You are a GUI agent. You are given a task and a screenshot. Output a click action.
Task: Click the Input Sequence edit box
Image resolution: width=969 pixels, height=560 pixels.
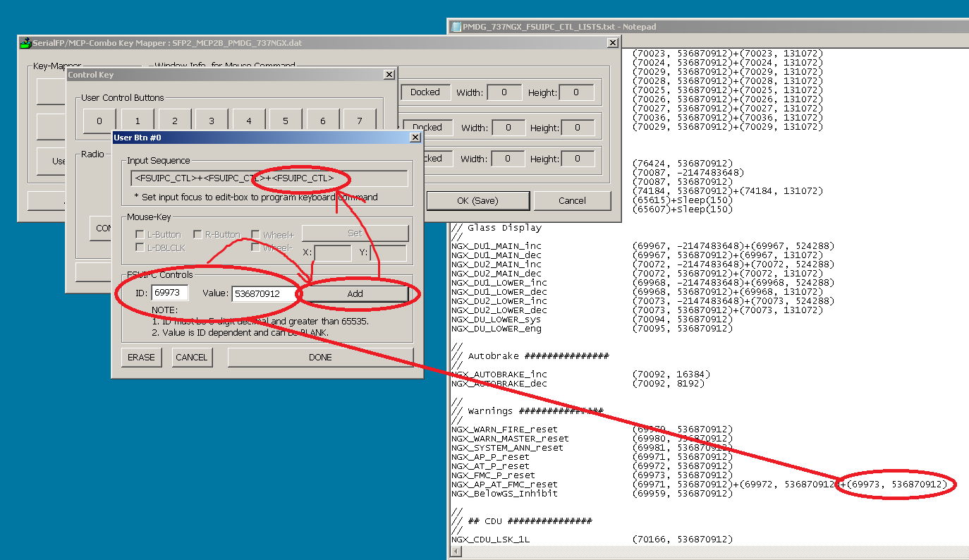pos(268,178)
